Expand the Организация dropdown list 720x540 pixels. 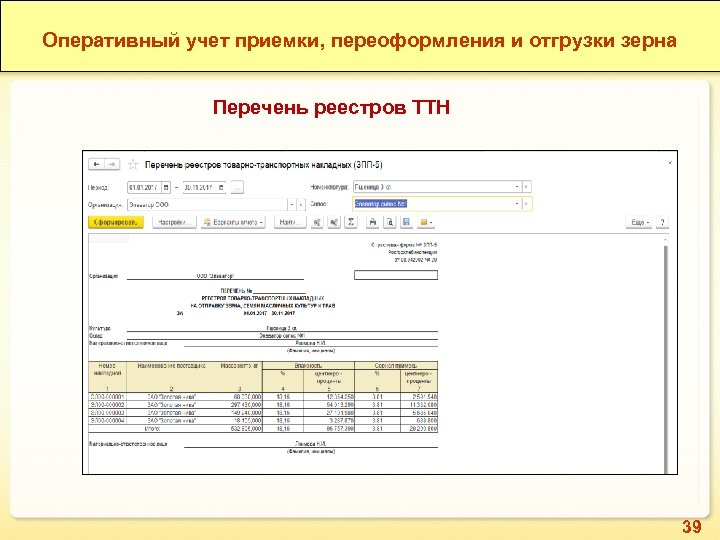click(x=291, y=204)
